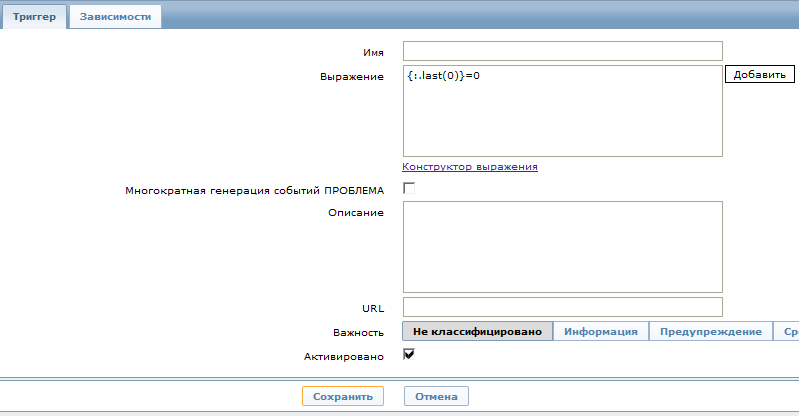The width and height of the screenshot is (799, 416).
Task: Click the Важность label
Action: (358, 332)
